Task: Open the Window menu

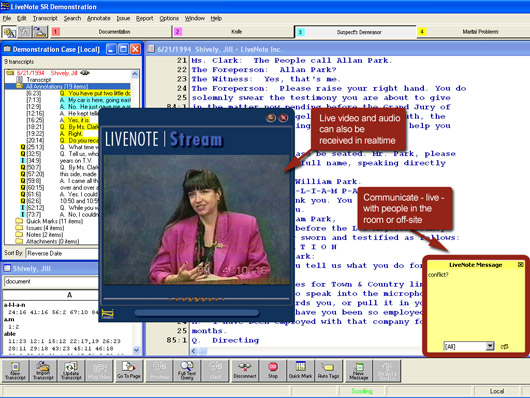Action: (x=195, y=18)
